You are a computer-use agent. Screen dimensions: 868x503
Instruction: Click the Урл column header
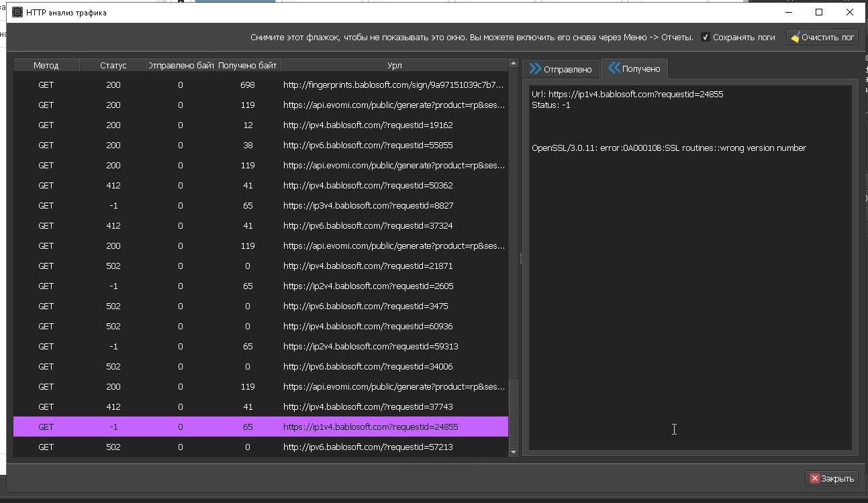[395, 65]
